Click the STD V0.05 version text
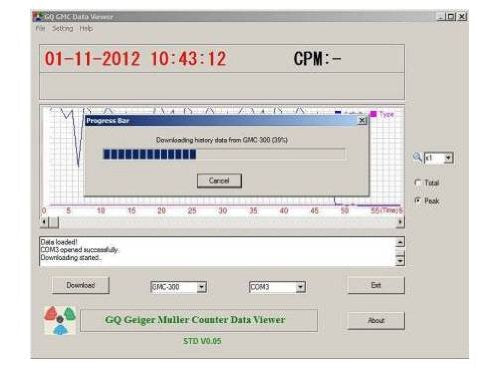This screenshot has width=500, height=369. point(202,341)
